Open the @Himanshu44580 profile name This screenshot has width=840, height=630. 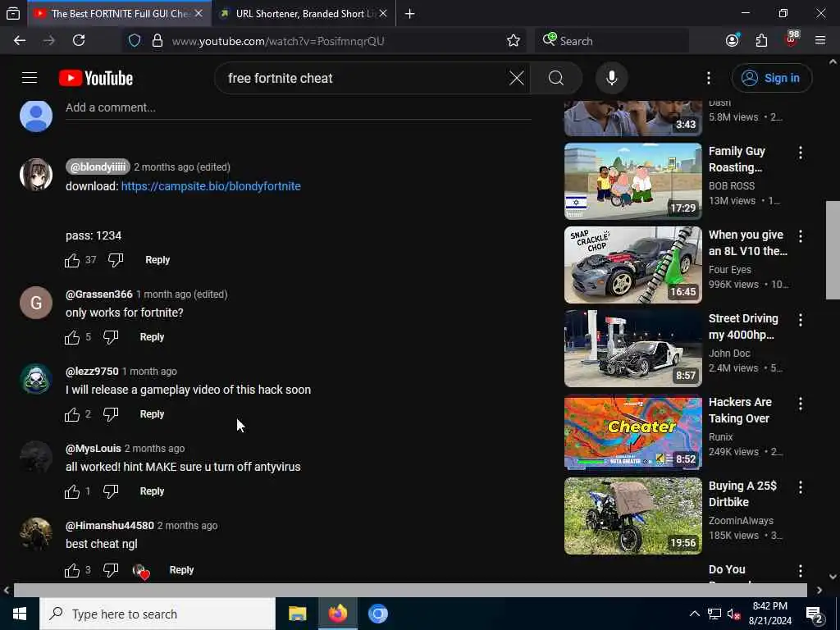click(110, 526)
